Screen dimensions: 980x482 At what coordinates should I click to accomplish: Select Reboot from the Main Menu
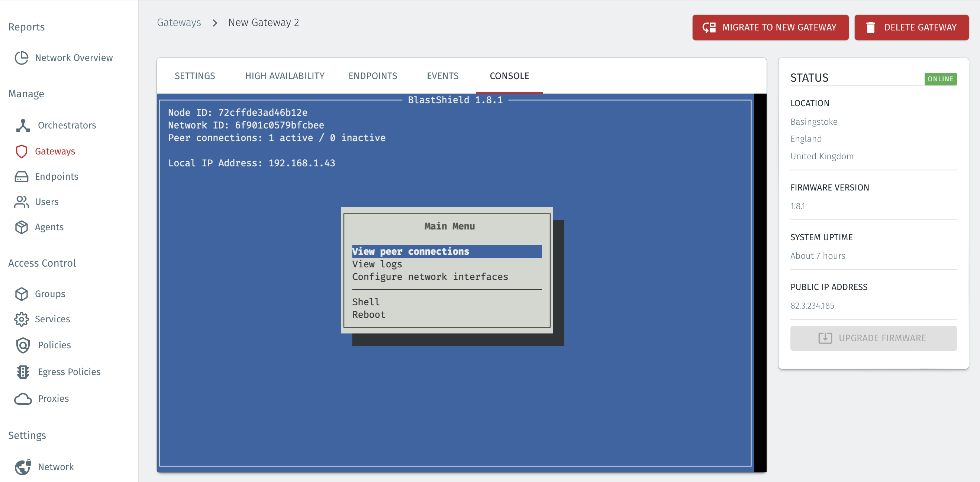368,315
